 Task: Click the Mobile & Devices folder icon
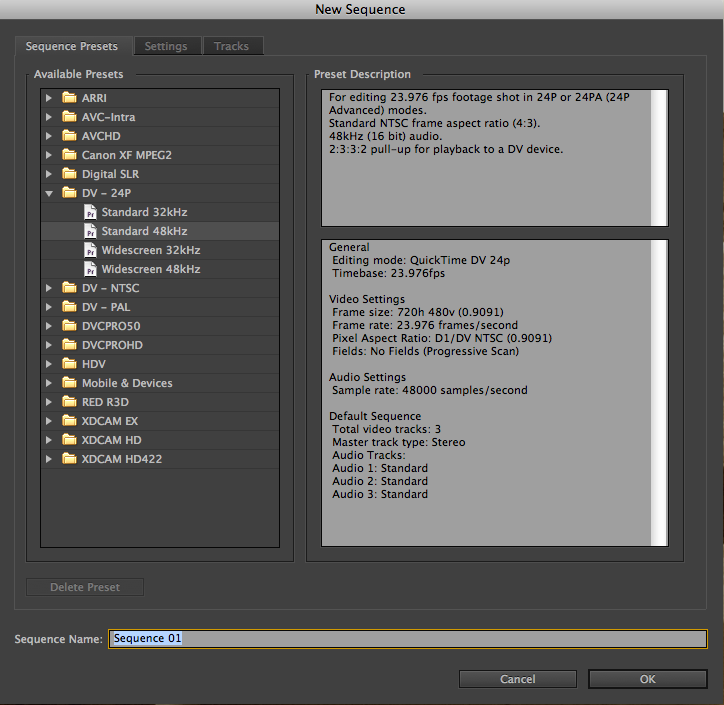click(69, 383)
